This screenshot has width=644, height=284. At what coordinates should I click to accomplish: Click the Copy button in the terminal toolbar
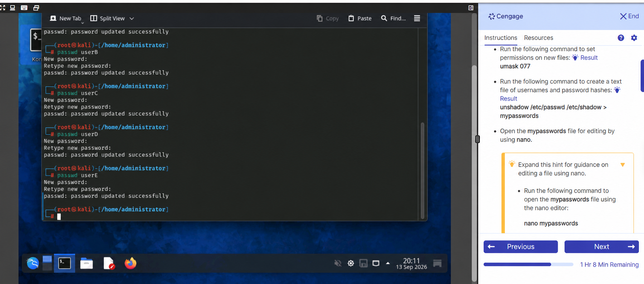(x=327, y=18)
